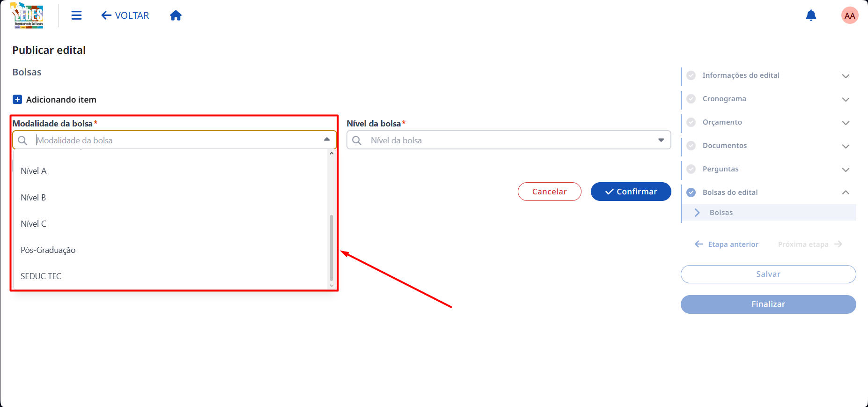This screenshot has width=868, height=407.
Task: Open the Nível da bolsa dropdown arrow
Action: pyautogui.click(x=661, y=140)
